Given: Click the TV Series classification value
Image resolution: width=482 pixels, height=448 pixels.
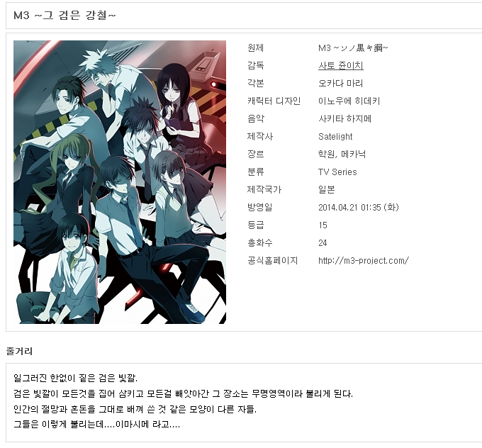Looking at the screenshot, I should [x=337, y=172].
